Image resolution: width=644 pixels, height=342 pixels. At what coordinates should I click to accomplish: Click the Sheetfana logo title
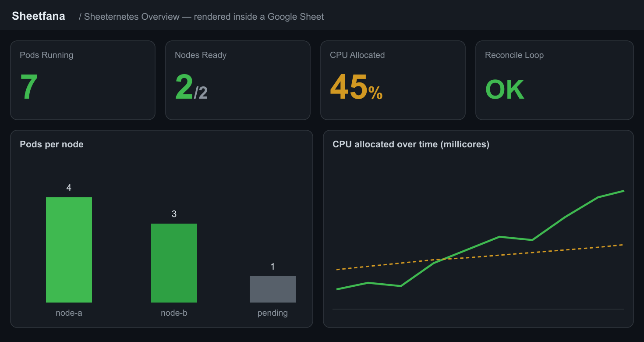click(x=39, y=16)
